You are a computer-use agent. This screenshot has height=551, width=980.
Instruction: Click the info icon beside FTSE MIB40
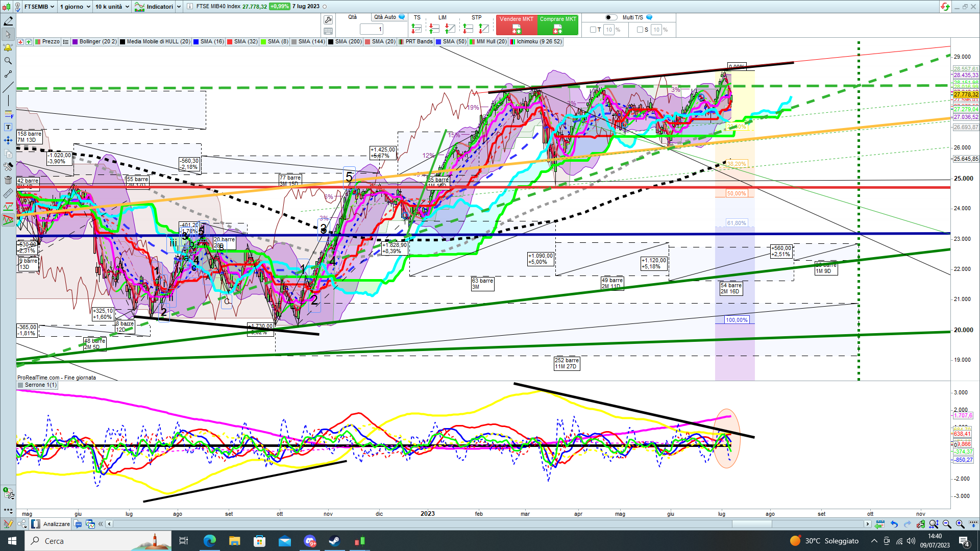(x=190, y=7)
